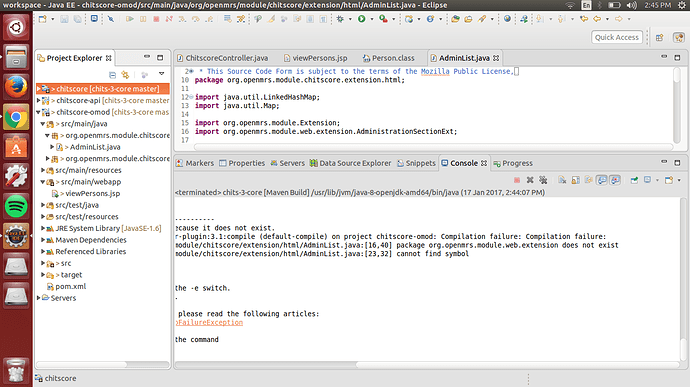
Task: Open the Snippets view tab
Action: coord(416,163)
